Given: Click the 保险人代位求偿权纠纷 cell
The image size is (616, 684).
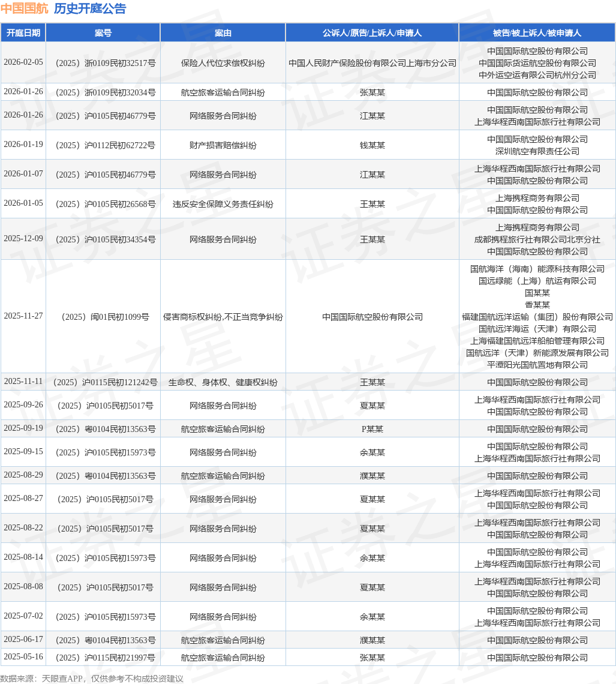Looking at the screenshot, I should point(223,63).
